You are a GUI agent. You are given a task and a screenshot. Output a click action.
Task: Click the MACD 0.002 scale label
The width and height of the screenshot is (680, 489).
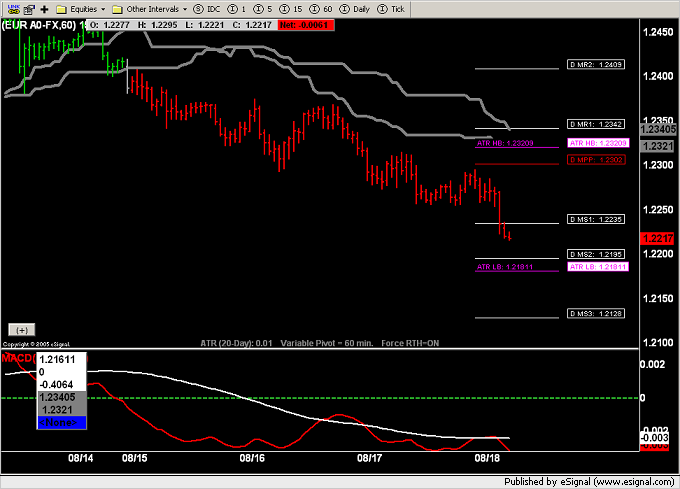(x=653, y=364)
